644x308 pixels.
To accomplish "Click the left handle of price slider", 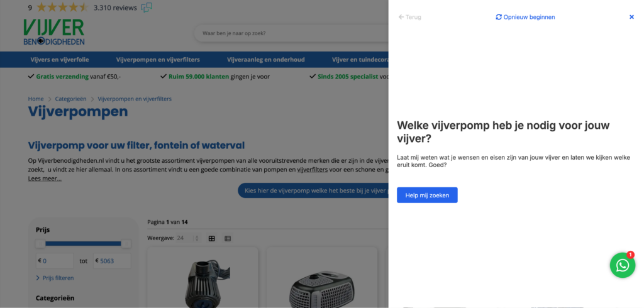I will [x=40, y=243].
